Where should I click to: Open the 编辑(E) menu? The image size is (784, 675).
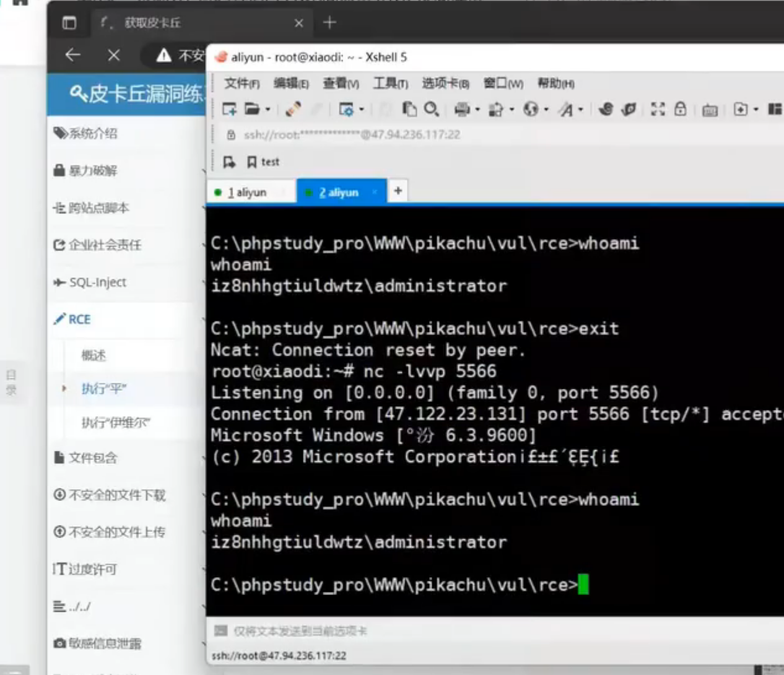pos(291,83)
